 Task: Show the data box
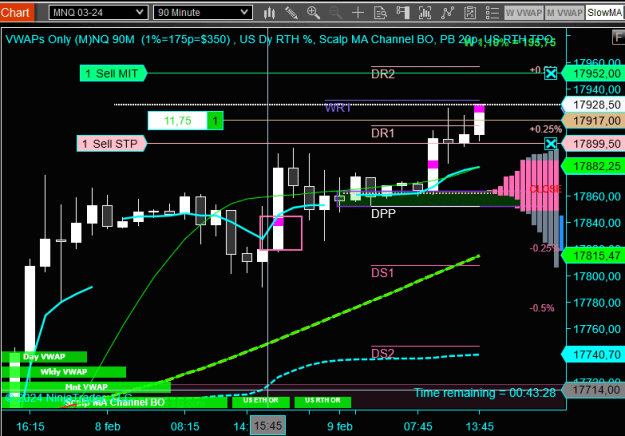[x=380, y=13]
